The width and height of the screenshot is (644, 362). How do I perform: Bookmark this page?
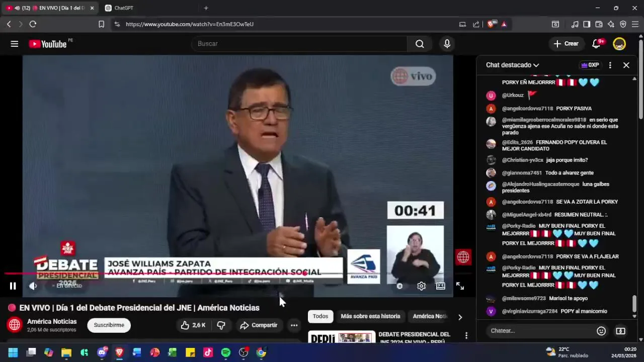(x=101, y=24)
